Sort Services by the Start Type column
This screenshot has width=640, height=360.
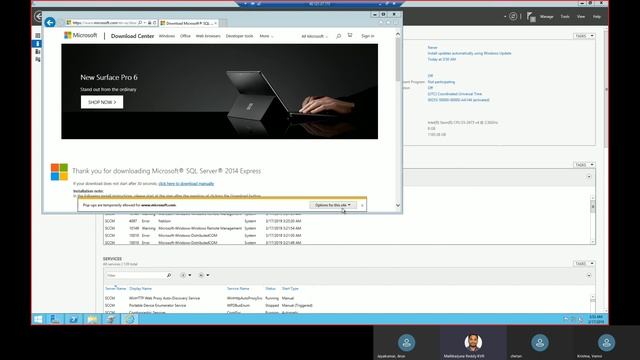tap(290, 289)
